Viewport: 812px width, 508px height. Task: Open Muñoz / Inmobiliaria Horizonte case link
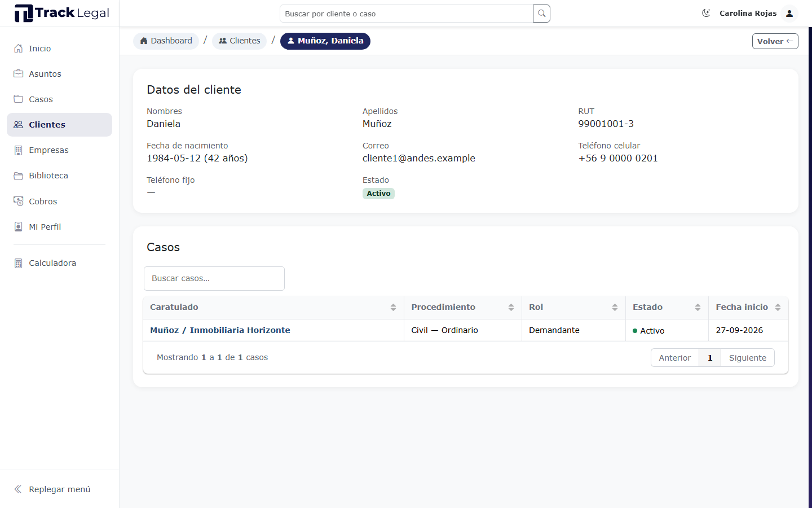tap(220, 330)
